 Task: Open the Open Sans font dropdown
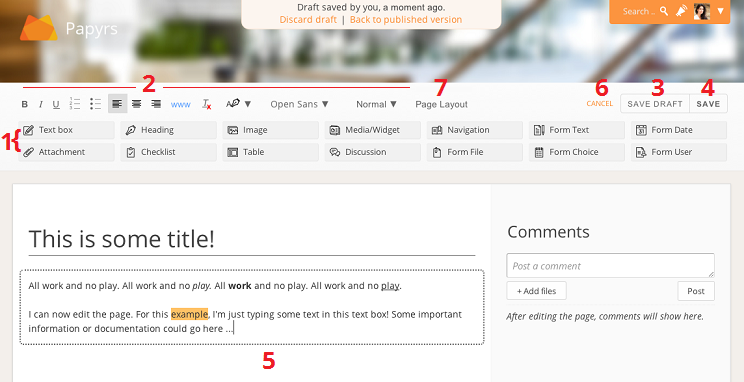pyautogui.click(x=299, y=104)
